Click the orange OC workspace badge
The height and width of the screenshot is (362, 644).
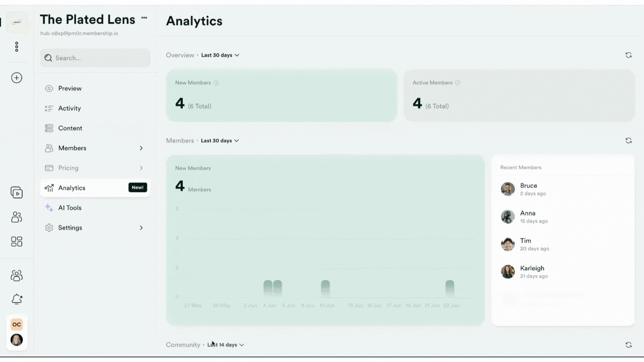(16, 324)
